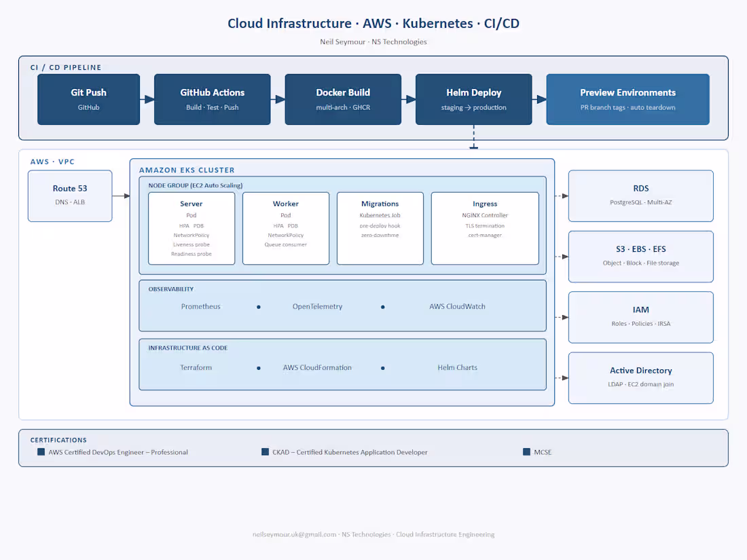This screenshot has height=560, width=747.
Task: Click the Git Push pipeline box
Action: [88, 99]
